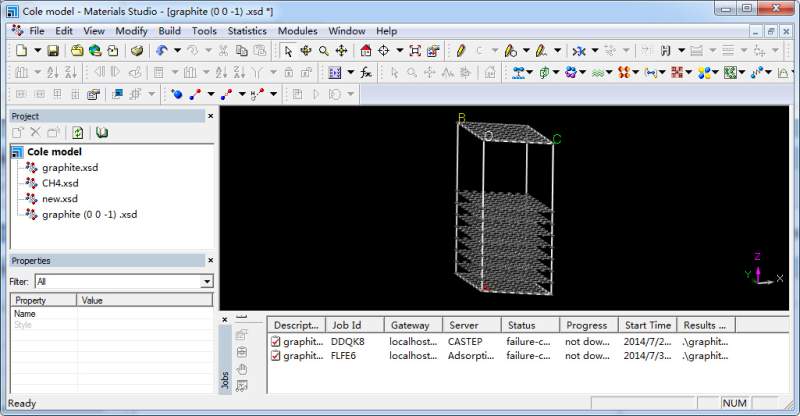Save the current document

pos(53,51)
